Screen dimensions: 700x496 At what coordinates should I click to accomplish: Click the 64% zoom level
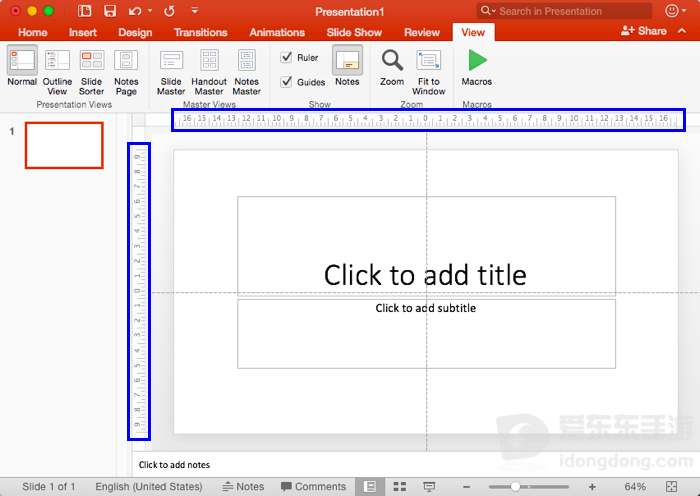[635, 487]
